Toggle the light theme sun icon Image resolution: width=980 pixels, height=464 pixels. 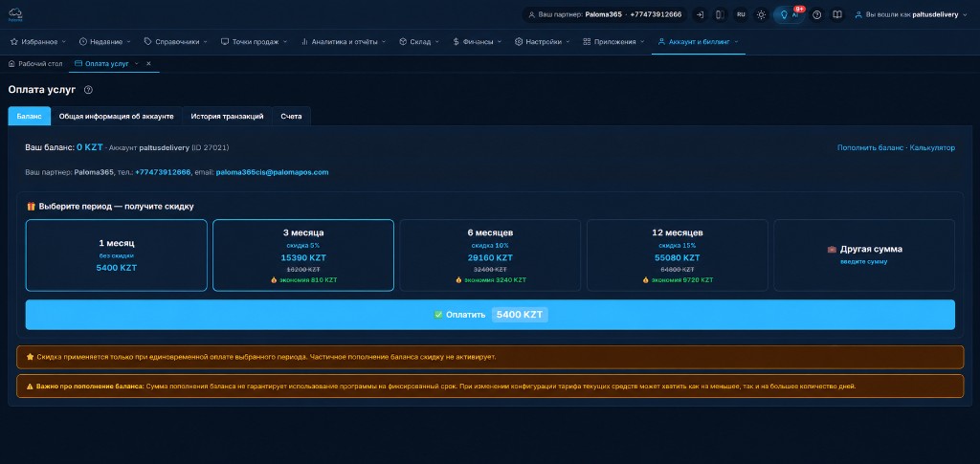click(x=761, y=14)
